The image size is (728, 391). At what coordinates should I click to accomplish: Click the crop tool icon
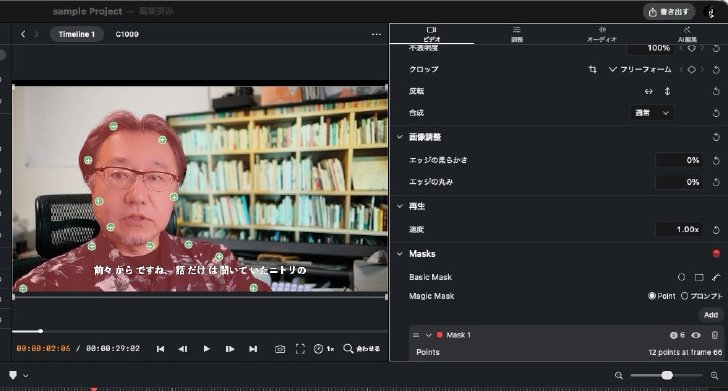click(x=592, y=70)
